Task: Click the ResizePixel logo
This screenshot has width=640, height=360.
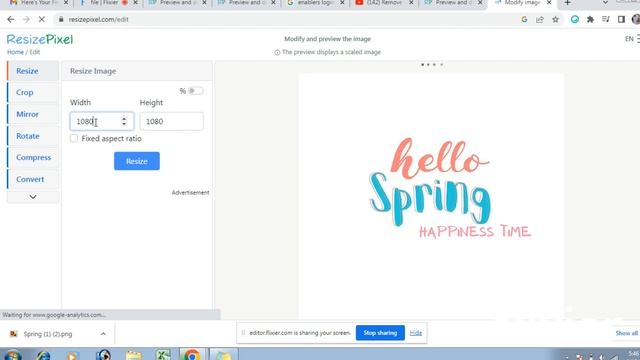Action: coord(40,39)
